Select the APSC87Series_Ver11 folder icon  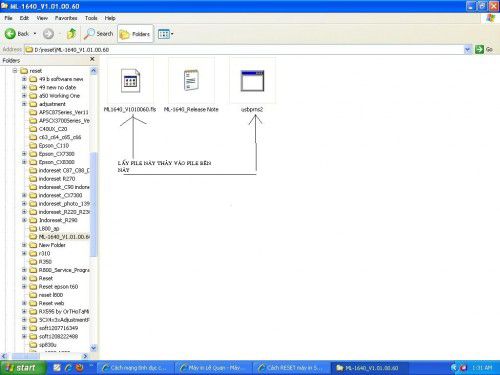coord(33,112)
